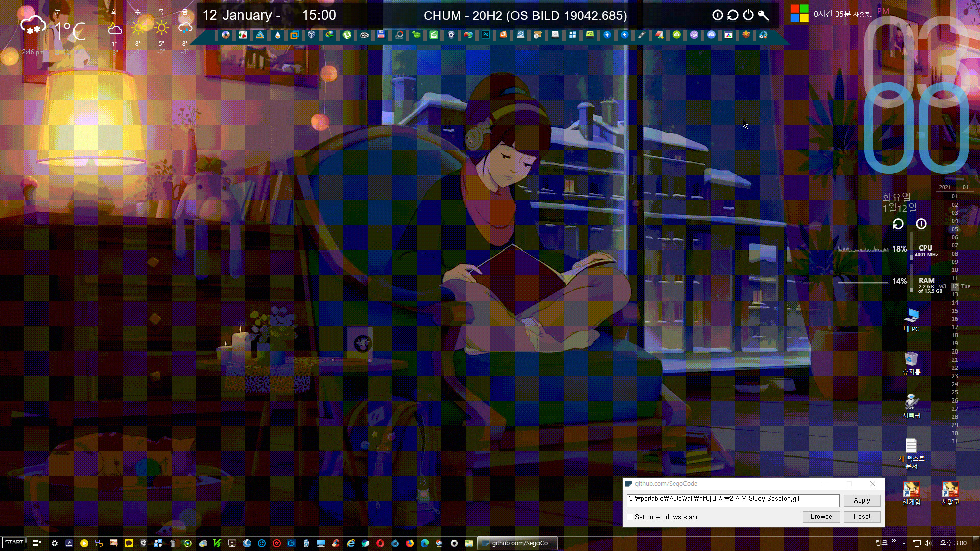Click the settings gear beside Task View
The image size is (980, 551).
click(x=55, y=543)
